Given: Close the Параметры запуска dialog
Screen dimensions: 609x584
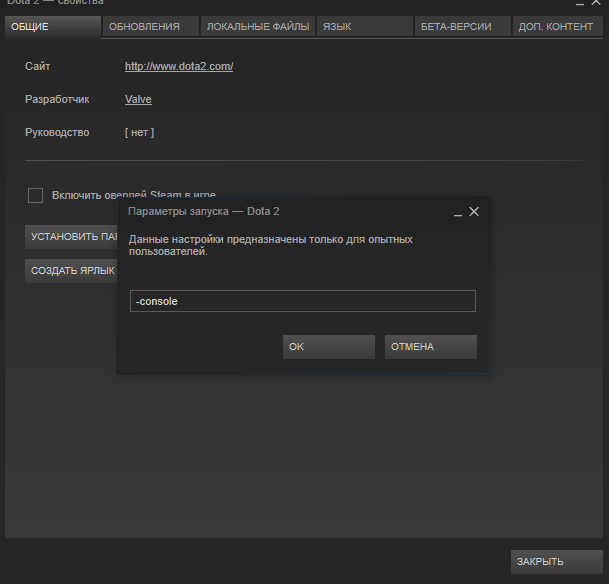Looking at the screenshot, I should (474, 212).
